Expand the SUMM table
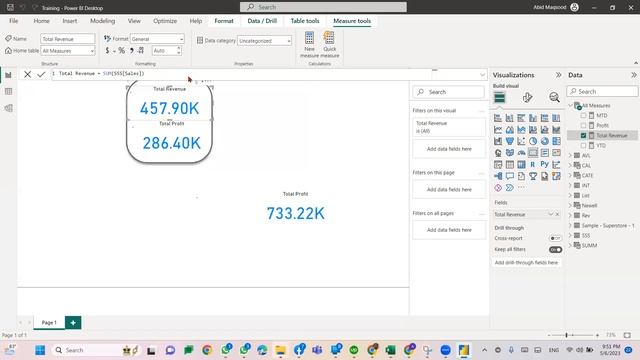640x360 pixels. coord(571,245)
